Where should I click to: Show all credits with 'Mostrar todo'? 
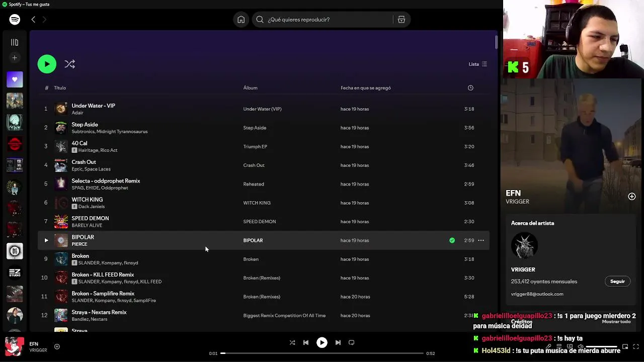pos(616,322)
